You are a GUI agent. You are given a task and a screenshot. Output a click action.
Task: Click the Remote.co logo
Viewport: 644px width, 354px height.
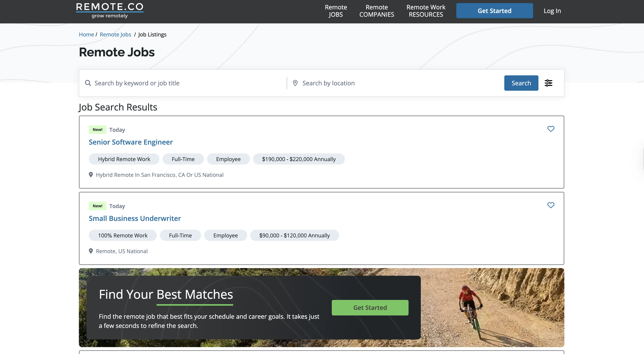110,11
